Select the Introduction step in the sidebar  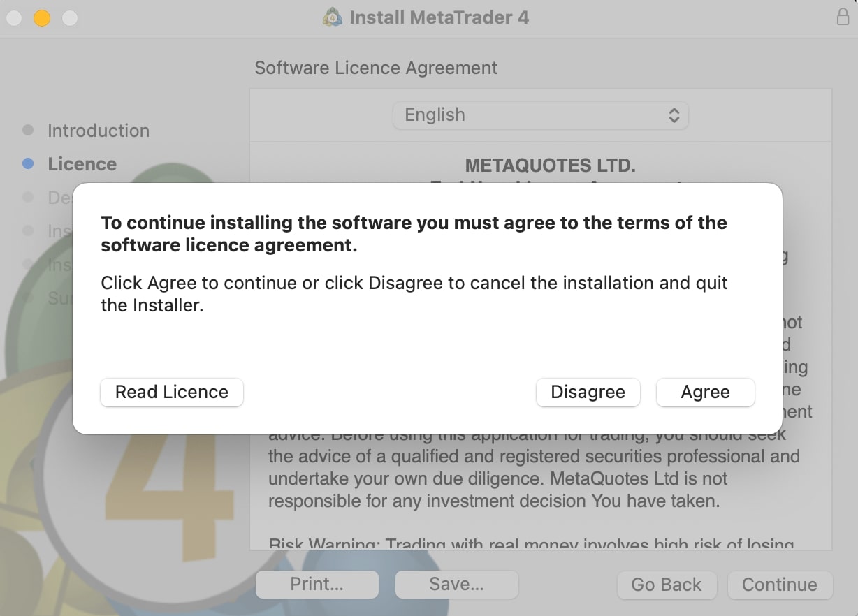tap(99, 131)
